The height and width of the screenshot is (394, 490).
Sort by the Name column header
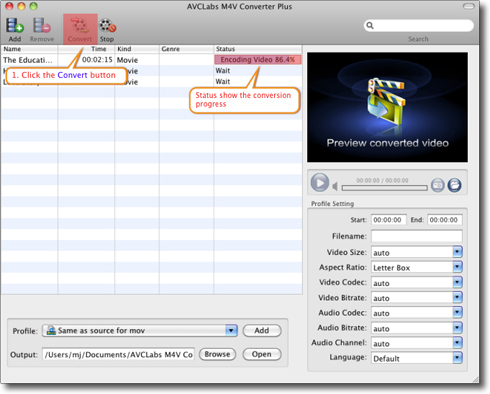tap(29, 49)
